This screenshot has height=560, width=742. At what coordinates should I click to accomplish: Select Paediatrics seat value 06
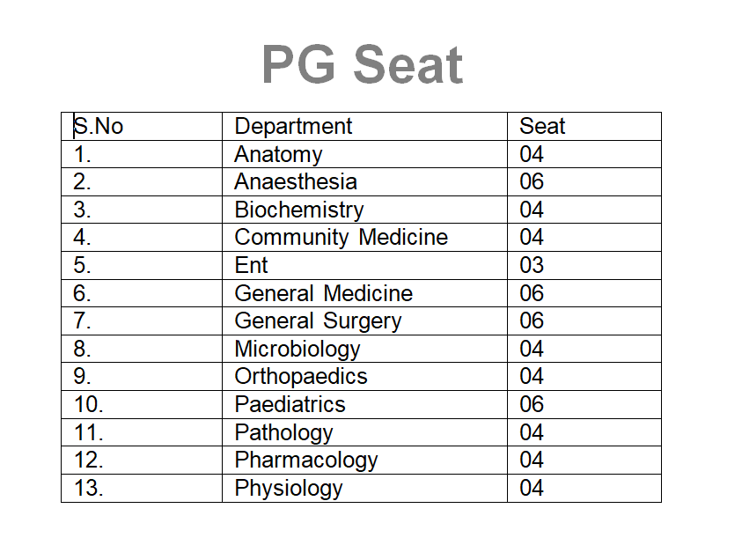coord(532,405)
